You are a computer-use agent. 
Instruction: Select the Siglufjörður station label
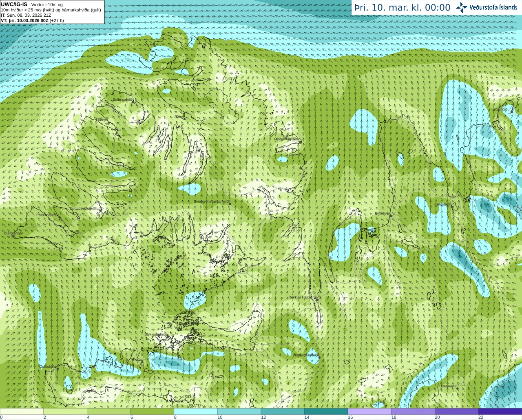tap(502, 109)
